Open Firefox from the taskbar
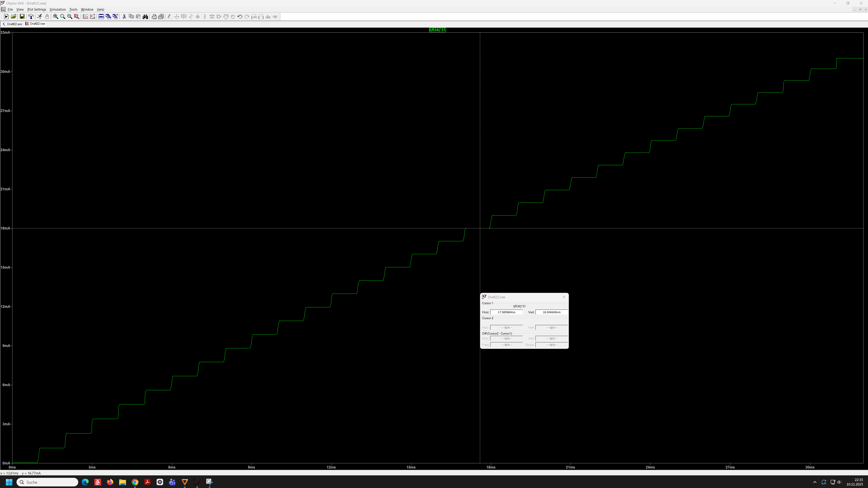Screen dimensions: 868x488 (110, 482)
